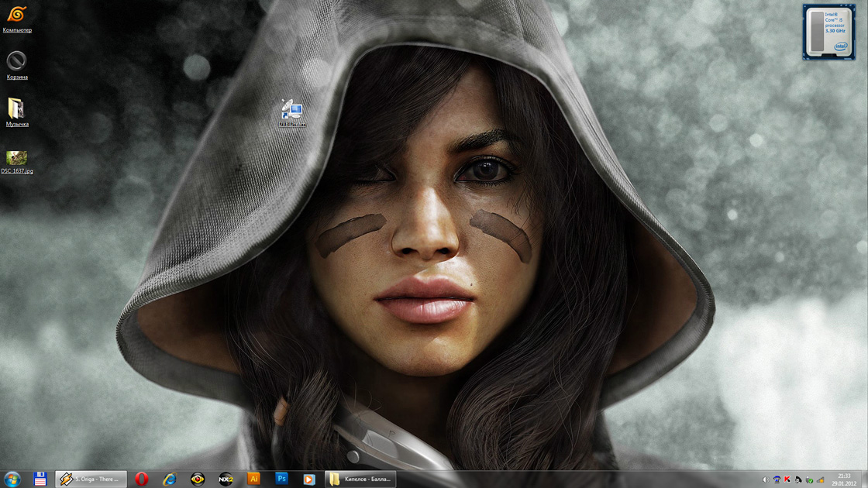The width and height of the screenshot is (868, 488).
Task: Open the Компьютер desktop icon
Action: point(16,15)
